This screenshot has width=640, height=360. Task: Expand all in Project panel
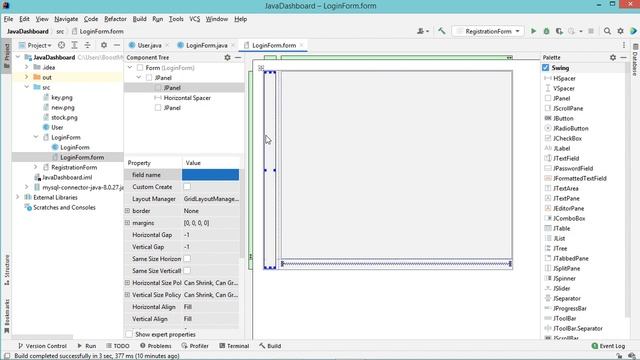tap(74, 45)
